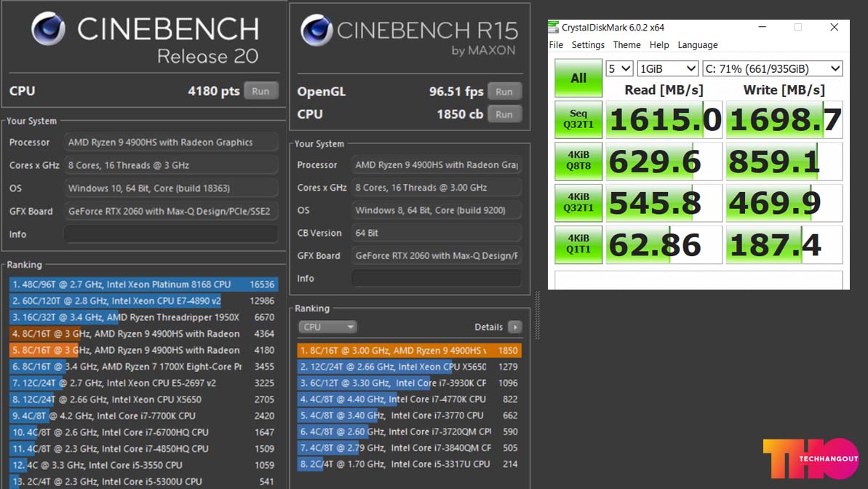
Task: Select the Core i7-3840QM ranking row
Action: click(409, 448)
